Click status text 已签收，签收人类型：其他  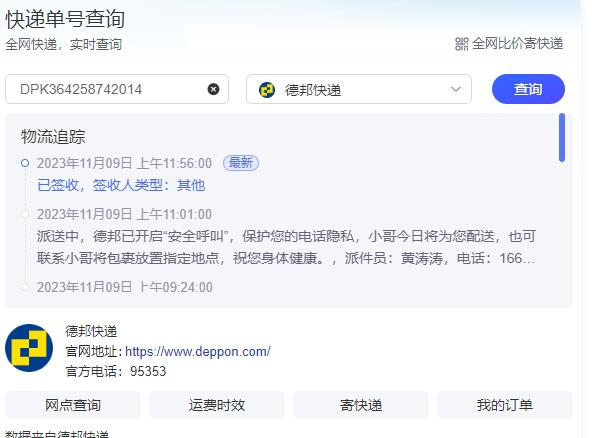point(121,185)
